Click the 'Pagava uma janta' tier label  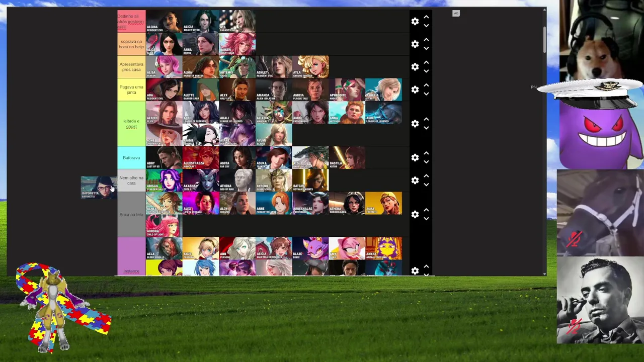point(131,89)
